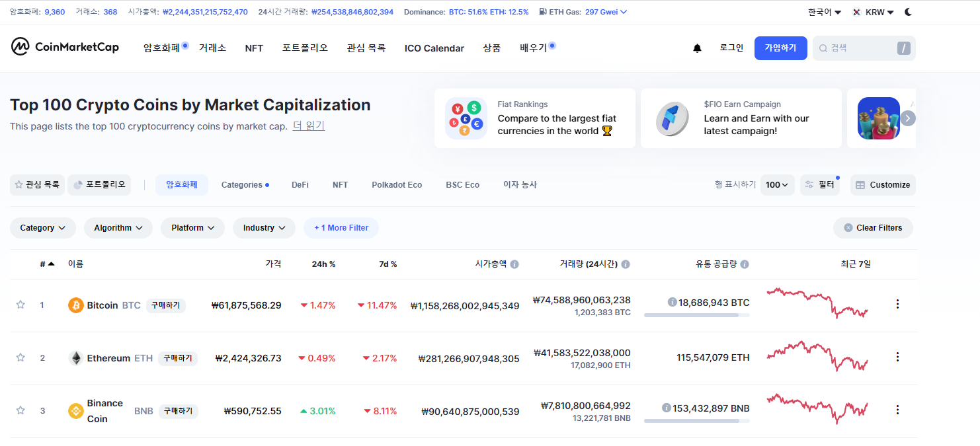Click the 포트폴리오 pill button
This screenshot has width=980, height=446.
(x=99, y=185)
